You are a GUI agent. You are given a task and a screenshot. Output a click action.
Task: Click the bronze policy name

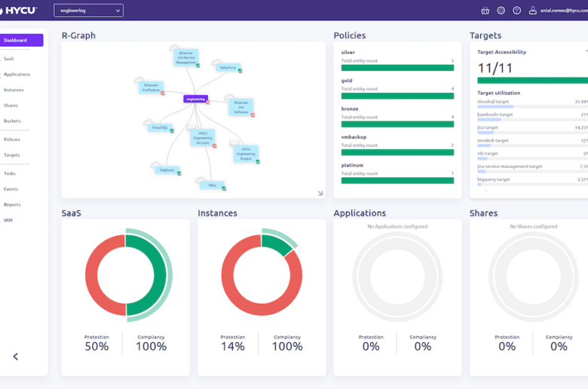click(x=350, y=109)
